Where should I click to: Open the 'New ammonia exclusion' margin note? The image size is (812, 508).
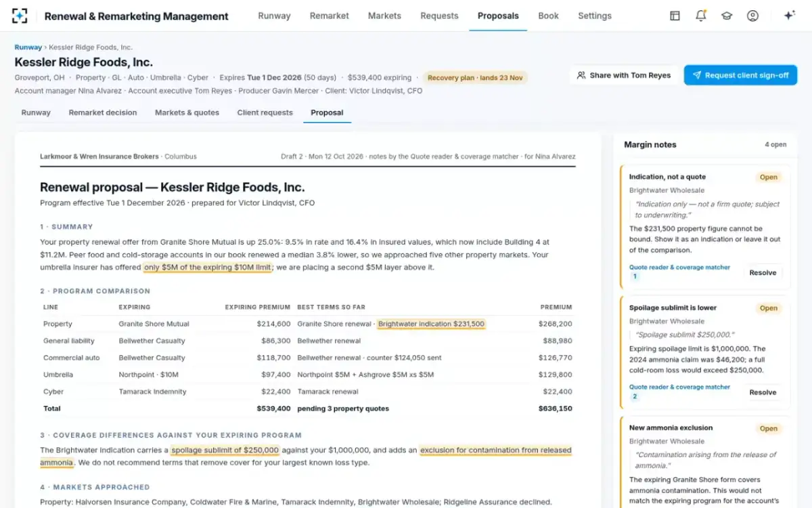tap(704, 462)
